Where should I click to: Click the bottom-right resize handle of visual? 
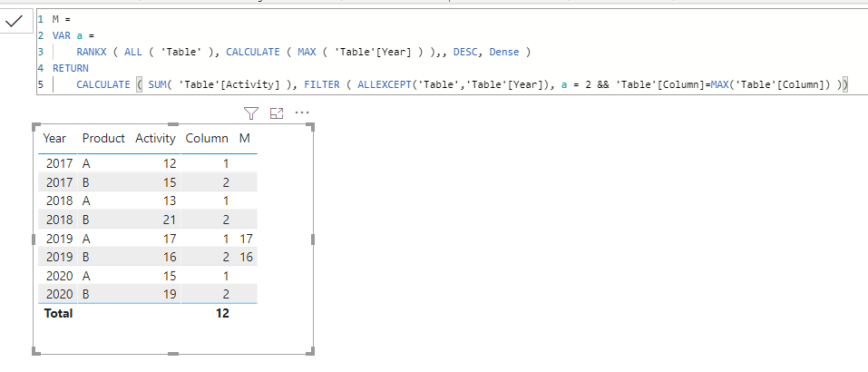point(310,351)
